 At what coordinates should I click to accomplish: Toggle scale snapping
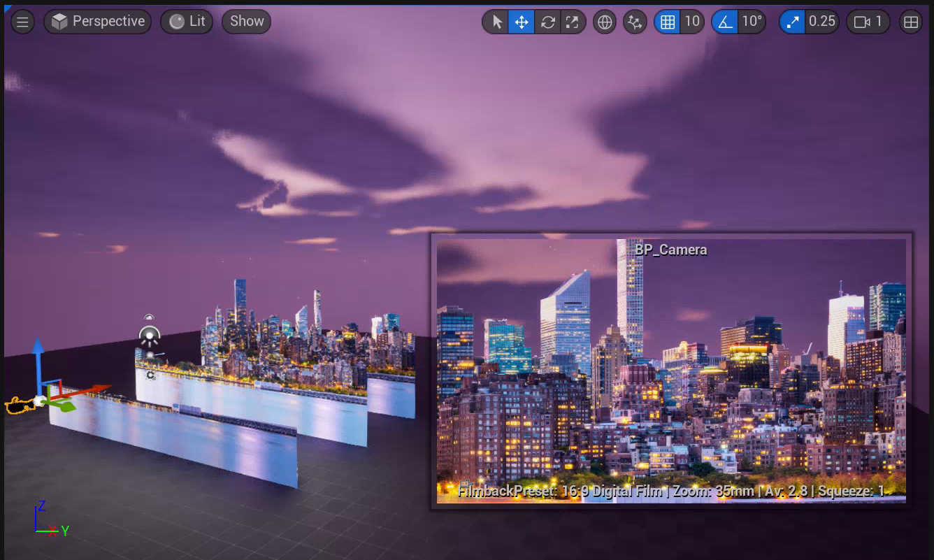coord(792,22)
